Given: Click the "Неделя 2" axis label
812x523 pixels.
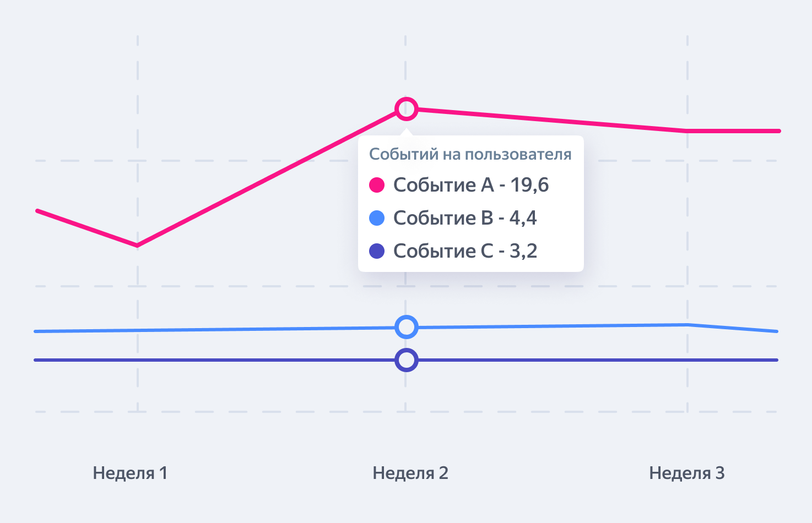Looking at the screenshot, I should click(410, 473).
